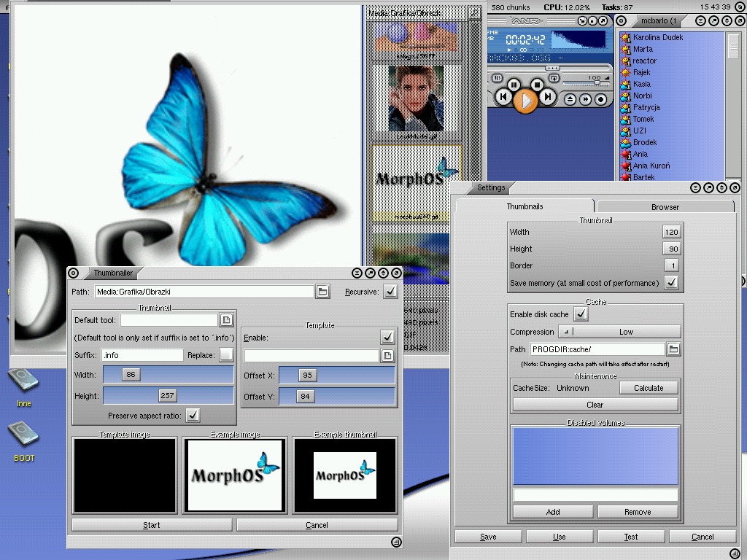Click the ANR seek position handle
Screen dimensions: 747x560
(553, 68)
